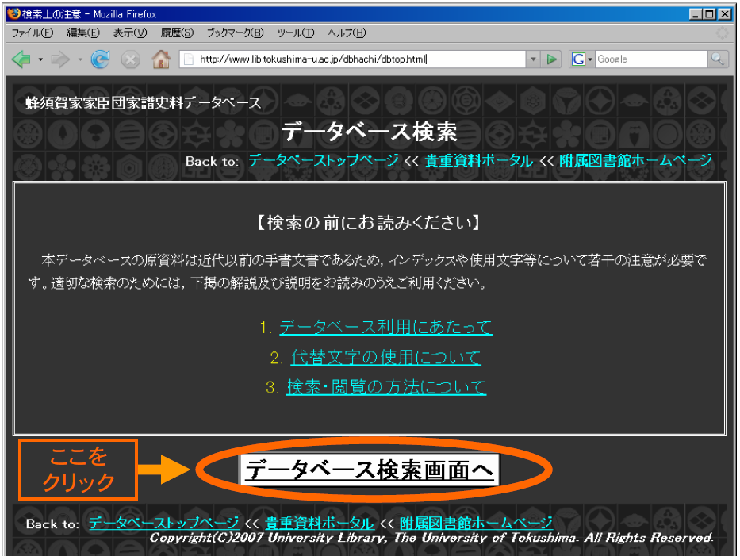Open the 表示(V) menu
Screen dimensions: 740x560
130,33
